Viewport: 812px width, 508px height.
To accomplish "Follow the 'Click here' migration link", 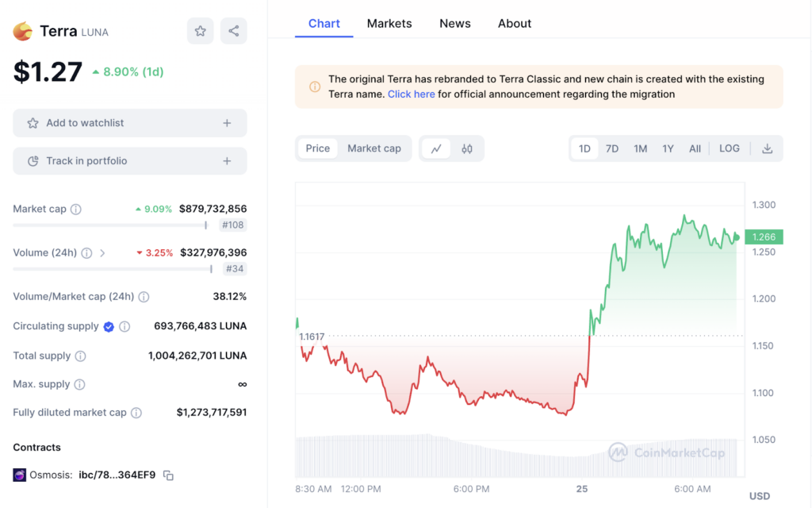I will click(x=411, y=94).
